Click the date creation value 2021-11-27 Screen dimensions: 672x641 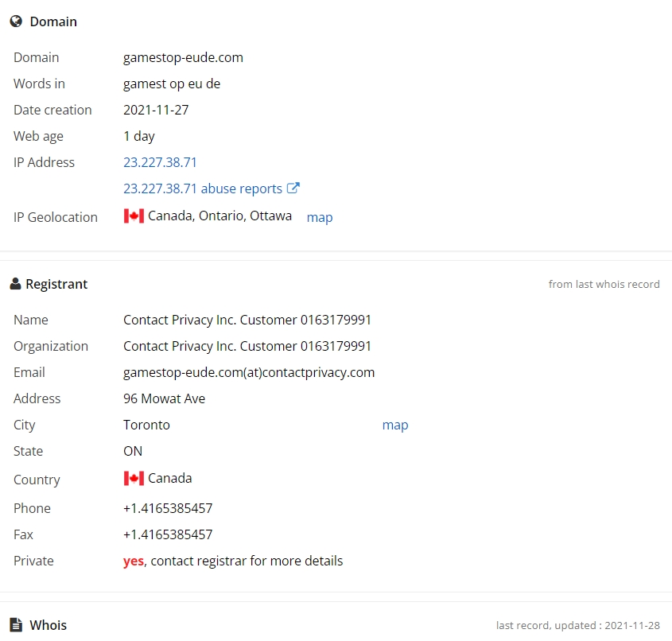(x=156, y=110)
